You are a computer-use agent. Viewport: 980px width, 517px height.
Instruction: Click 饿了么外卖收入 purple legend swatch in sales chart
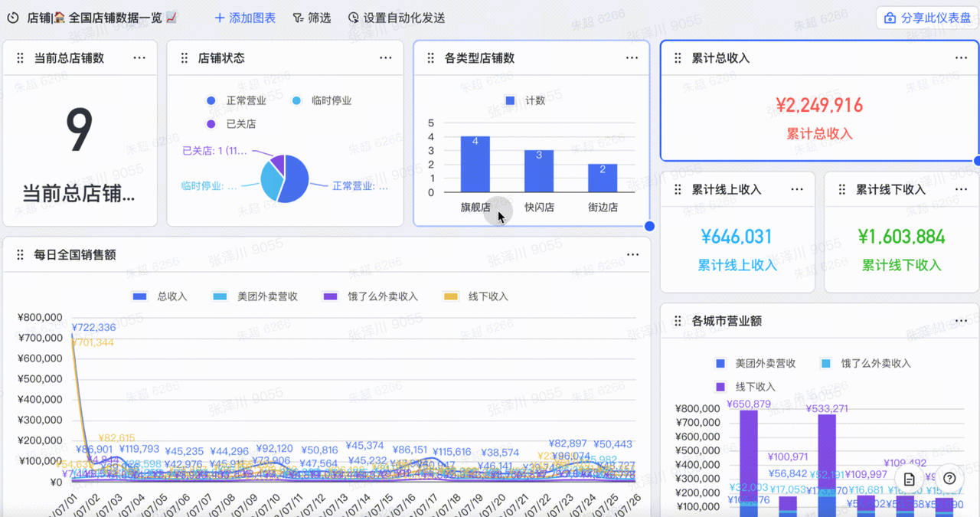[x=330, y=296]
